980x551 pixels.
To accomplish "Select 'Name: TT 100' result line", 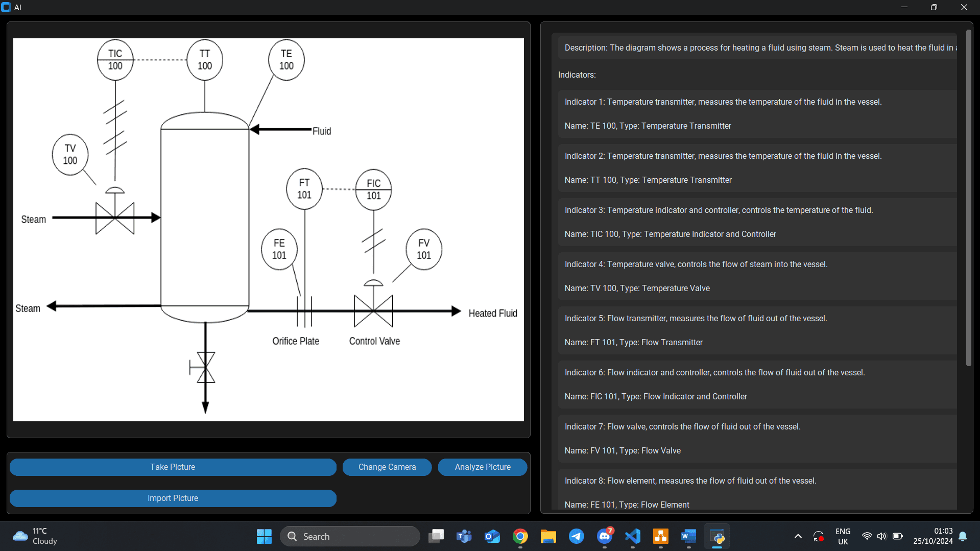I will 648,180.
